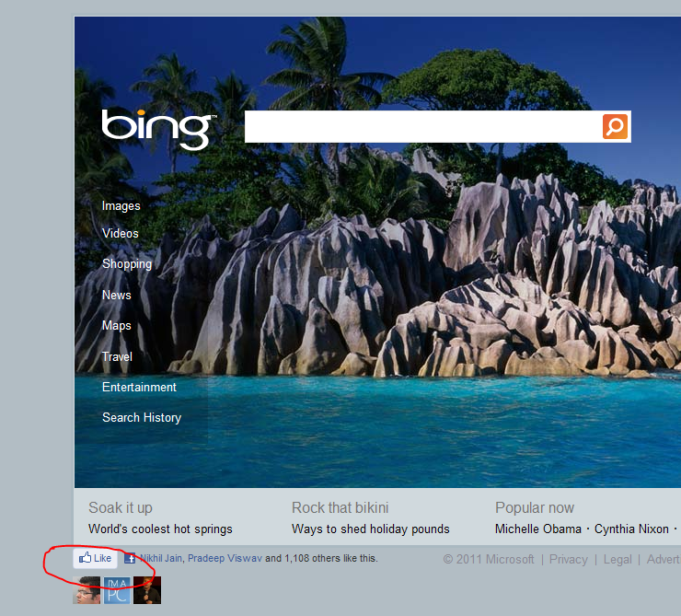
Task: Open the Privacy footer link
Action: point(568,559)
